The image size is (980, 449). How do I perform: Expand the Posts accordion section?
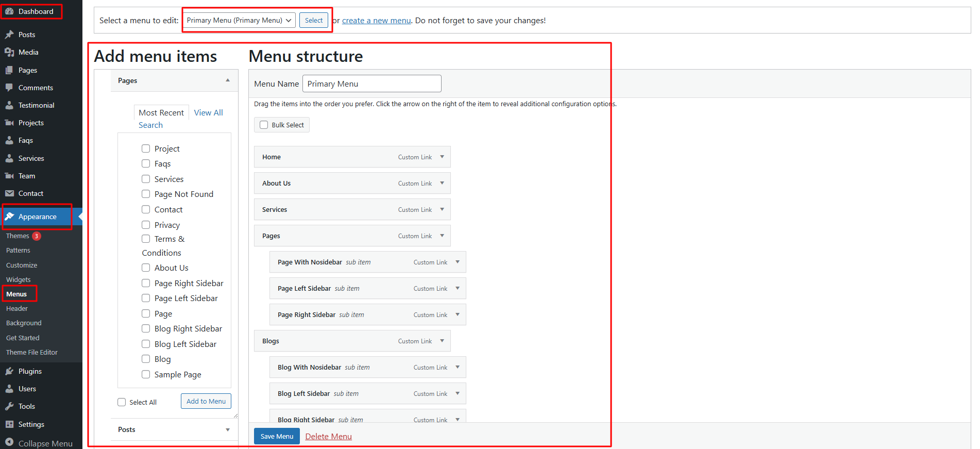pos(228,429)
